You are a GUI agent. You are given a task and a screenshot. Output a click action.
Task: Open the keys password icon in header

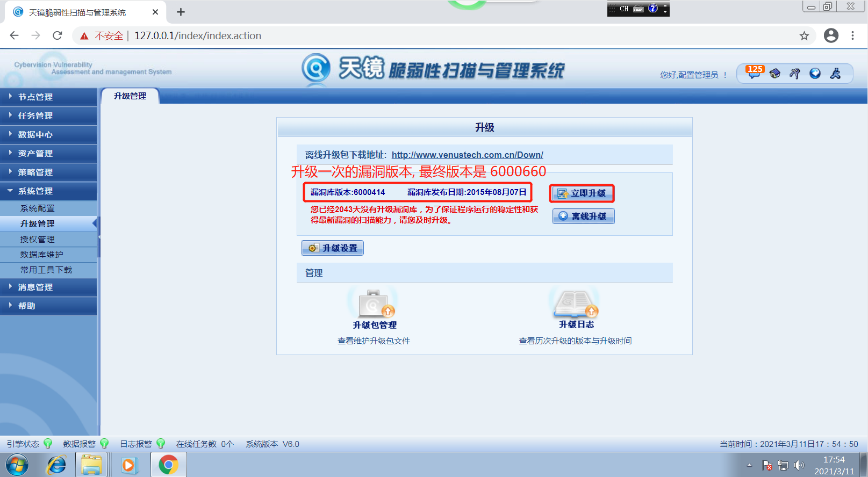[x=795, y=74]
